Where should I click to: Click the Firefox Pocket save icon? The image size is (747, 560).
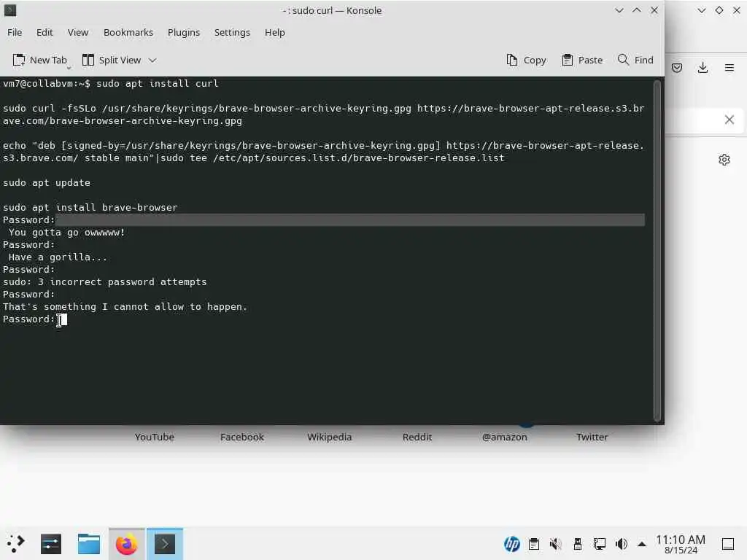pos(677,68)
